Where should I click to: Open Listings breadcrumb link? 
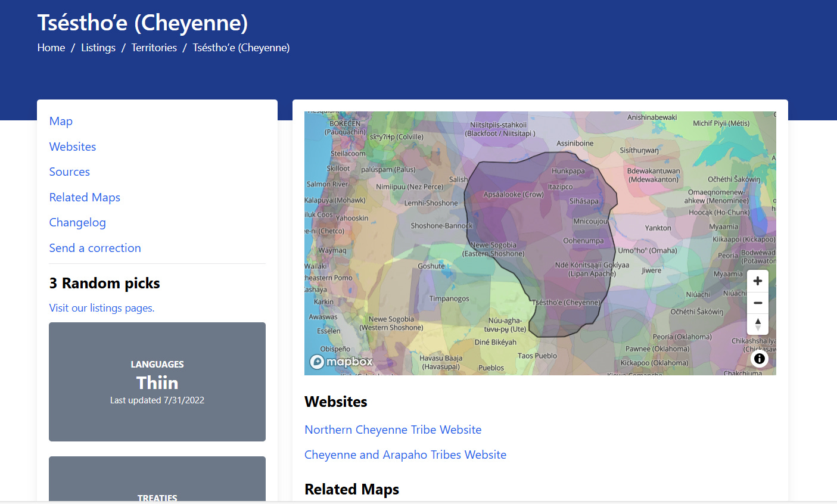pyautogui.click(x=98, y=48)
